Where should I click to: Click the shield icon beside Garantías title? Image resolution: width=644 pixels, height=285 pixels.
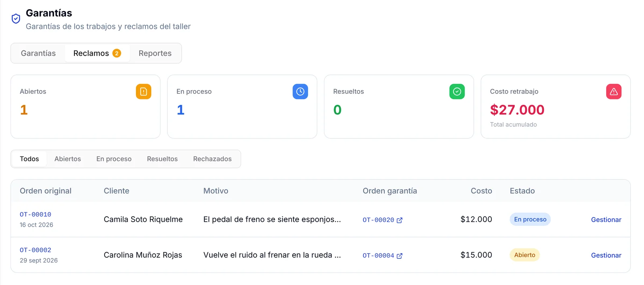coord(16,19)
